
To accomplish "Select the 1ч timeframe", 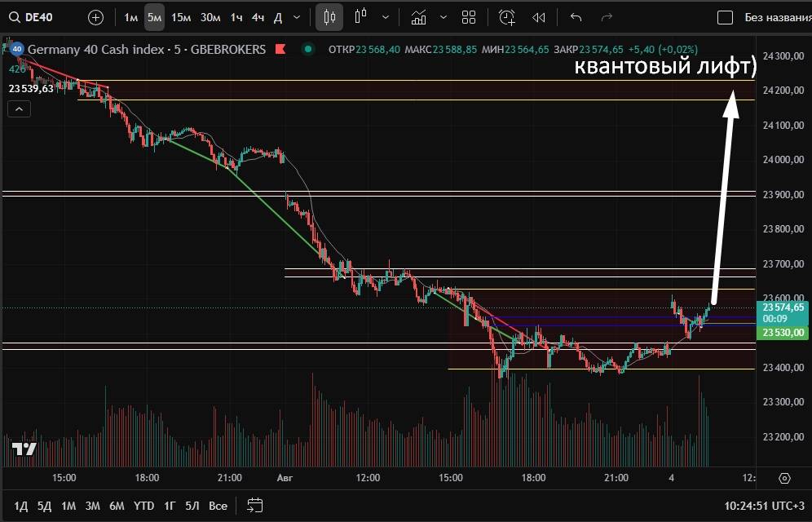I will (236, 17).
